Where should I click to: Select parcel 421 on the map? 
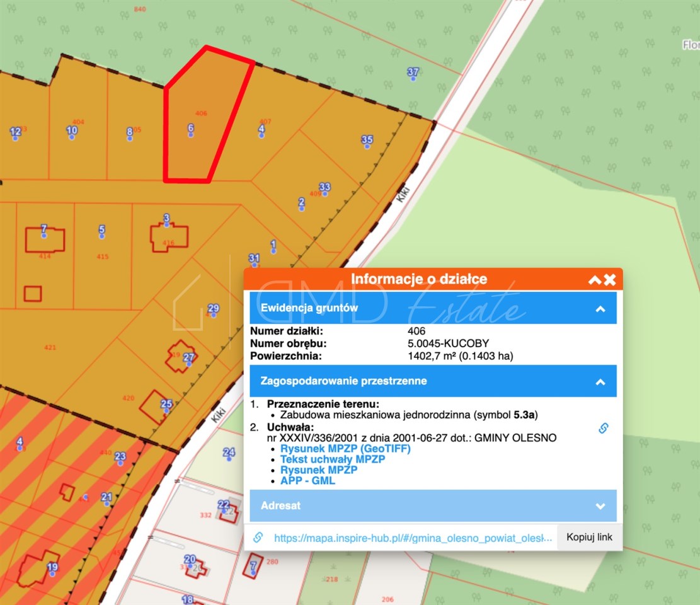[50, 348]
